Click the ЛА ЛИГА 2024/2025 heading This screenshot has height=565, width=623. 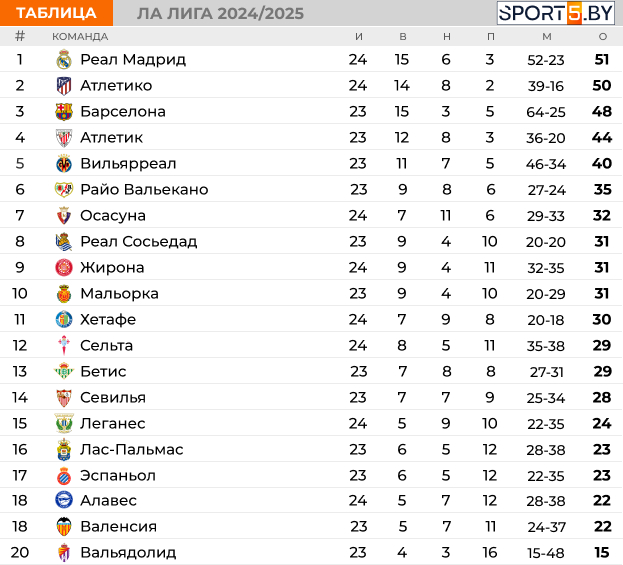221,14
